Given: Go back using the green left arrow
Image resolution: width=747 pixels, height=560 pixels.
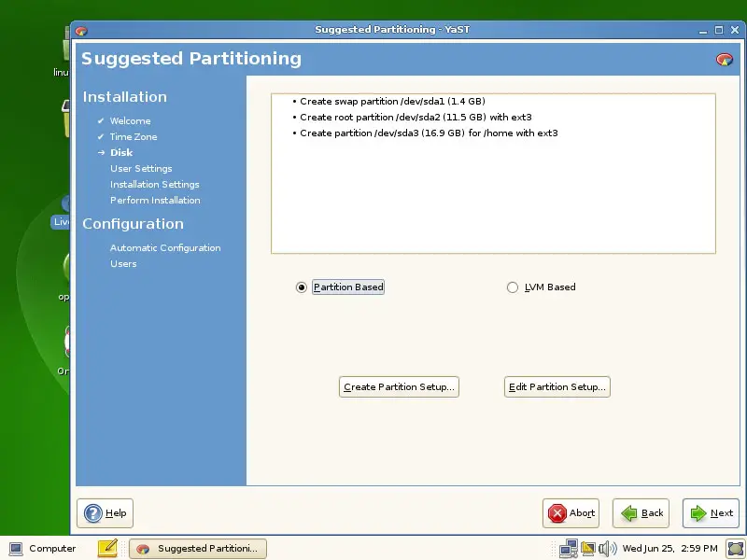Looking at the screenshot, I should (x=641, y=512).
